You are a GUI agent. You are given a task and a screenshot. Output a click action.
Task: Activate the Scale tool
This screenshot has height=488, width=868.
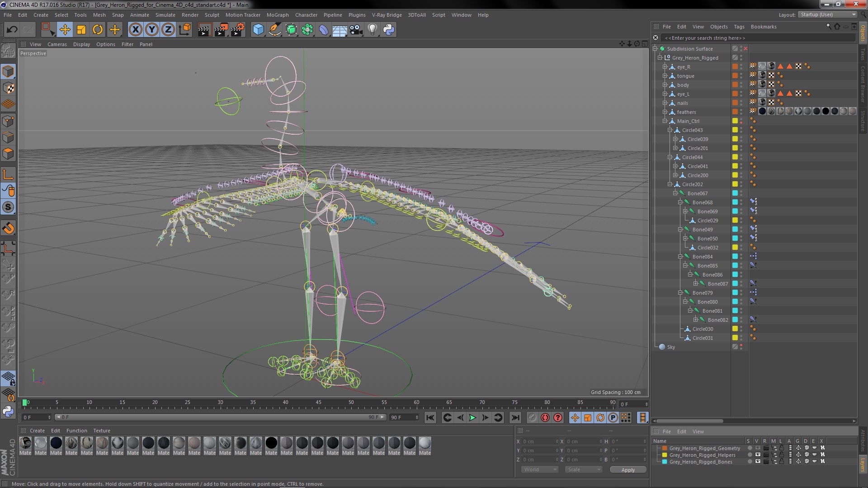point(81,30)
